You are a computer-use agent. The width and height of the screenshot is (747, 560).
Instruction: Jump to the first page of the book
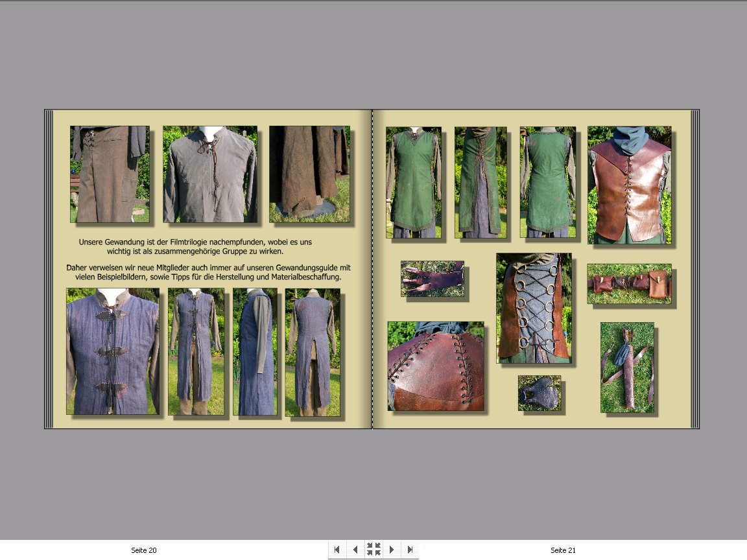point(337,550)
